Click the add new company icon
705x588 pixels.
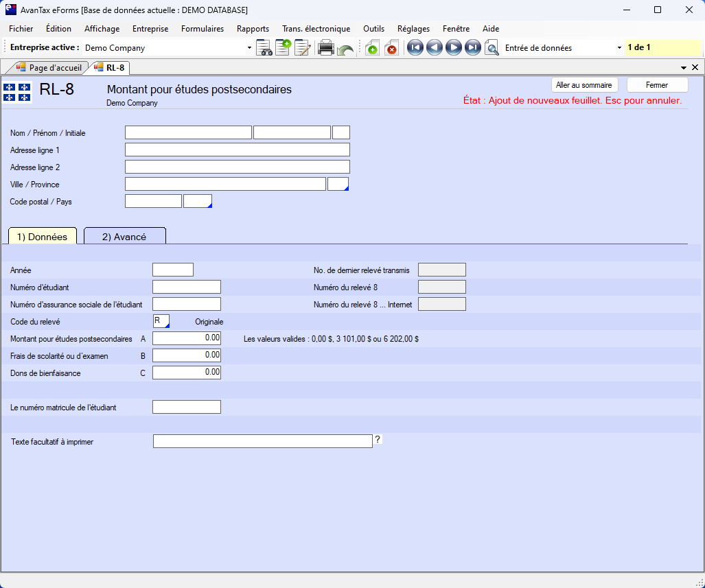pos(283,48)
